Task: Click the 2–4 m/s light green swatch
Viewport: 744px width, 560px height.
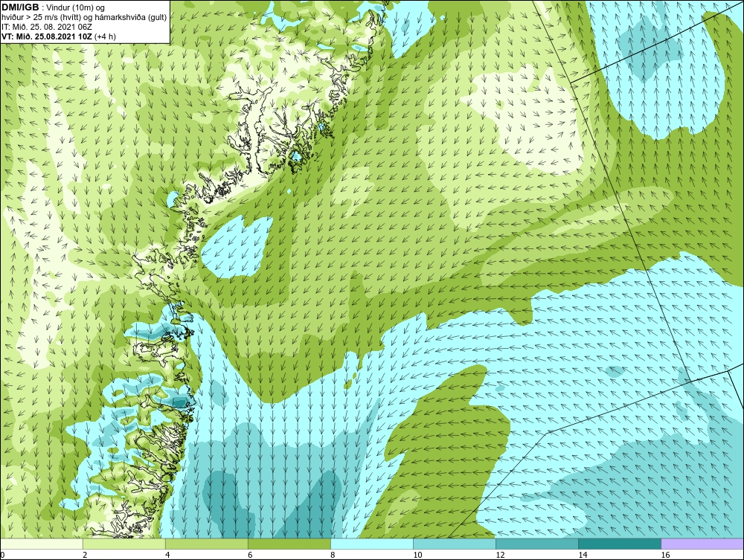Action: point(124,544)
